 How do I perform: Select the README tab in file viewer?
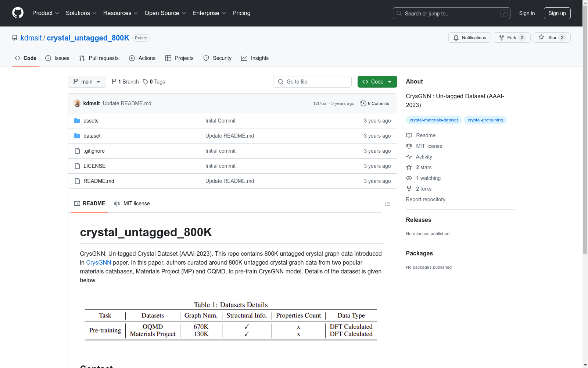(x=90, y=204)
